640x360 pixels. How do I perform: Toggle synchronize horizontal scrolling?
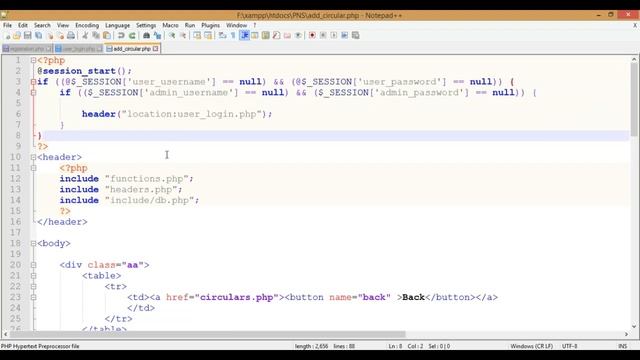208,36
